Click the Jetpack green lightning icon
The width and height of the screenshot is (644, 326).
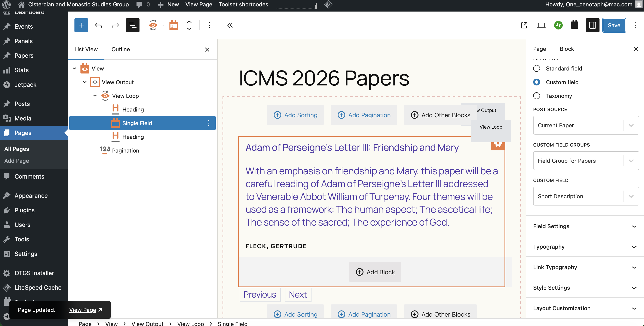[558, 25]
